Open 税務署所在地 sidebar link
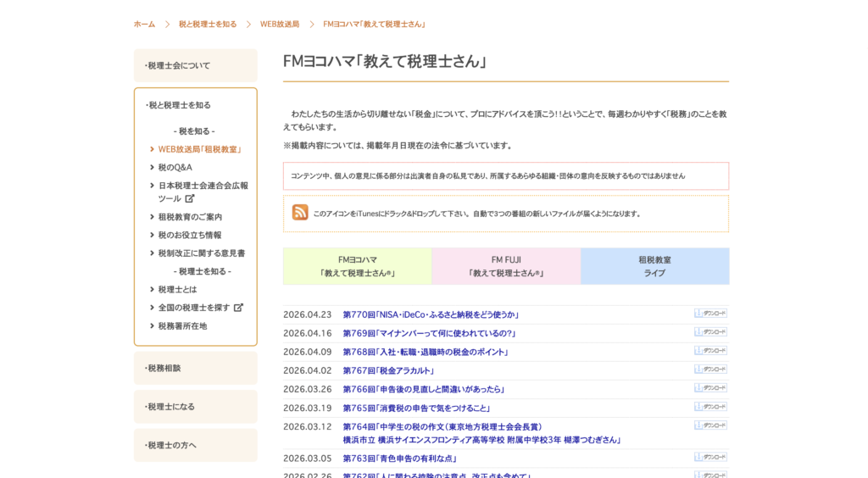Screen dimensions: 868x478 click(x=182, y=325)
